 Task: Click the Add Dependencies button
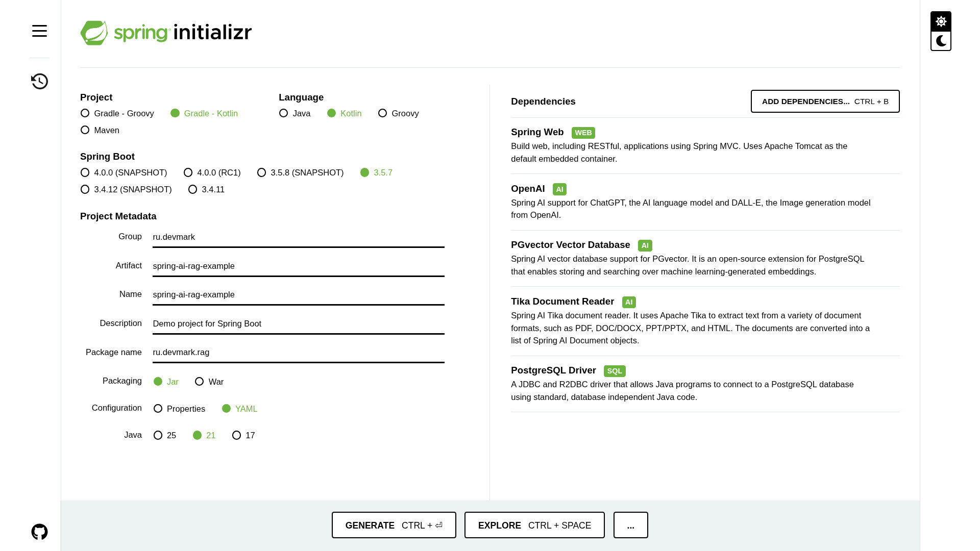[x=825, y=101]
